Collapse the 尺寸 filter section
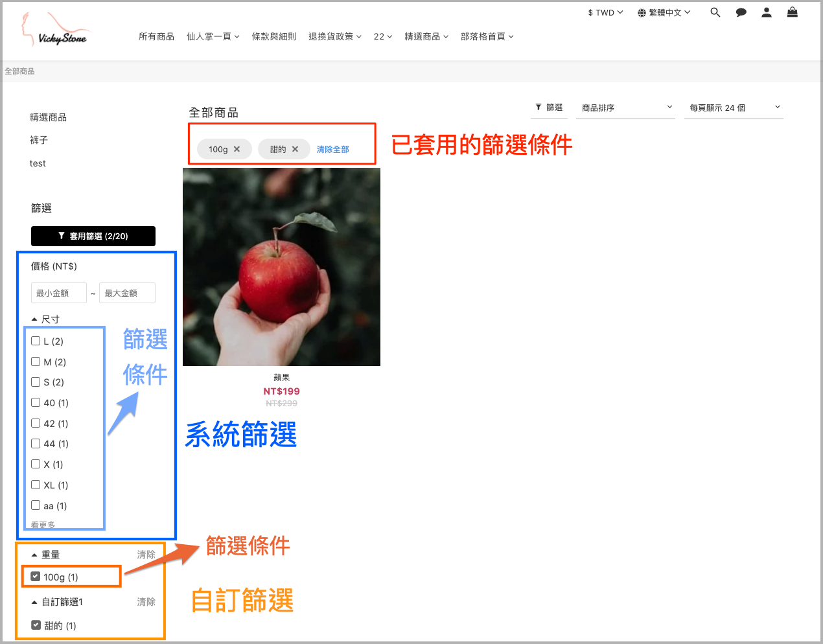 point(45,319)
